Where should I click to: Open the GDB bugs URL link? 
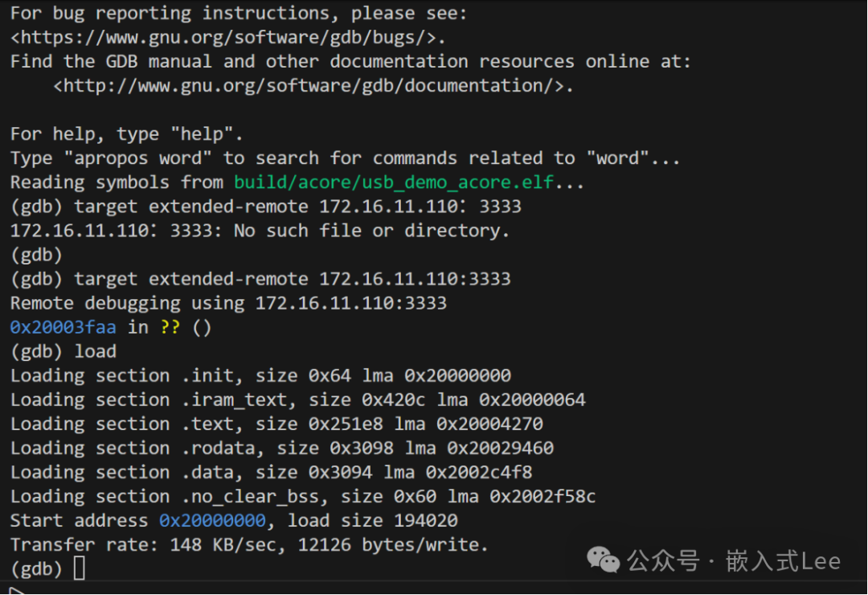(227, 38)
